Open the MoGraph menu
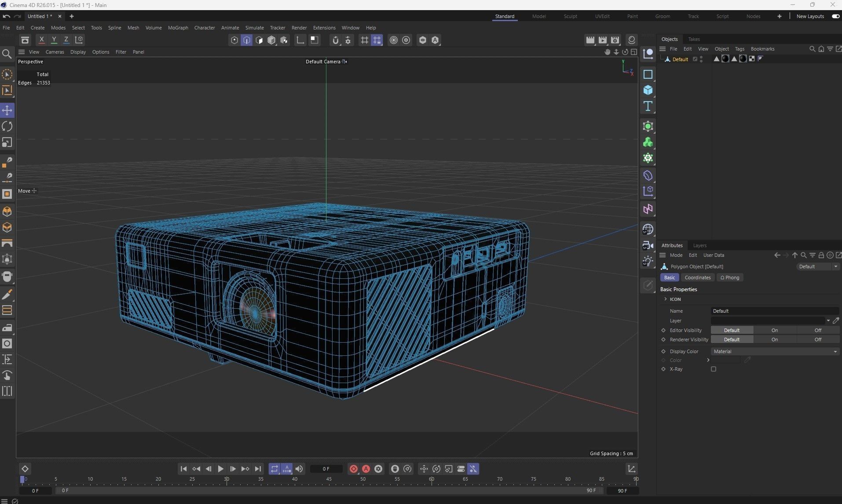The image size is (842, 504). point(178,28)
